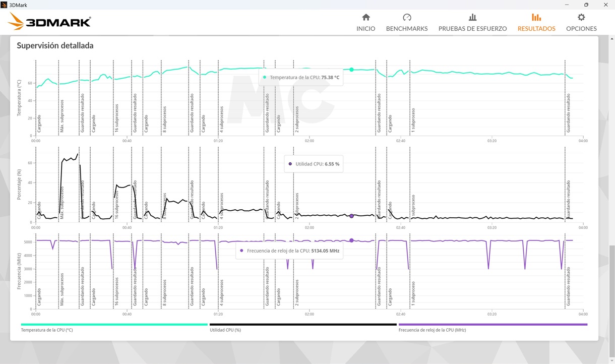Open Benchmarks via the gauge icon
615x364 pixels.
click(407, 17)
